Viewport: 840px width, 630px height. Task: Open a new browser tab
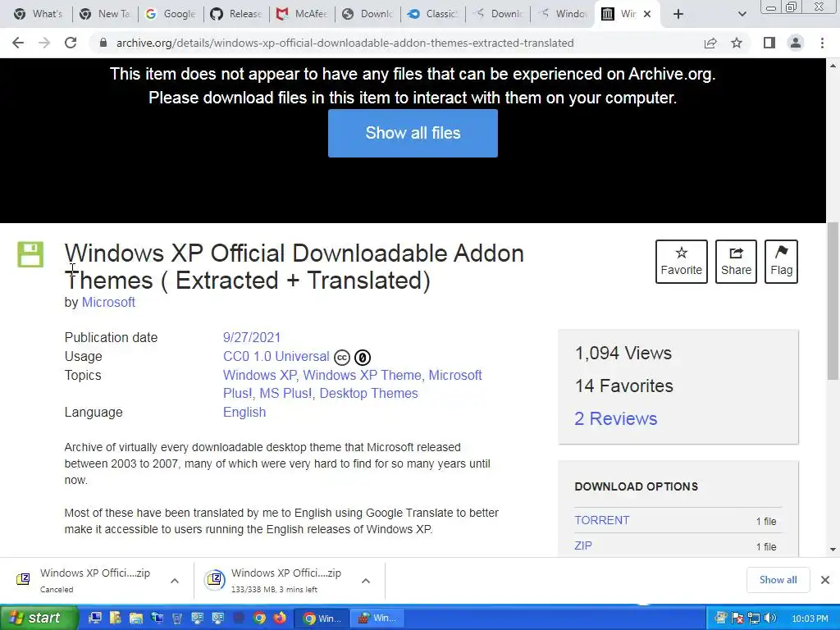coord(678,14)
